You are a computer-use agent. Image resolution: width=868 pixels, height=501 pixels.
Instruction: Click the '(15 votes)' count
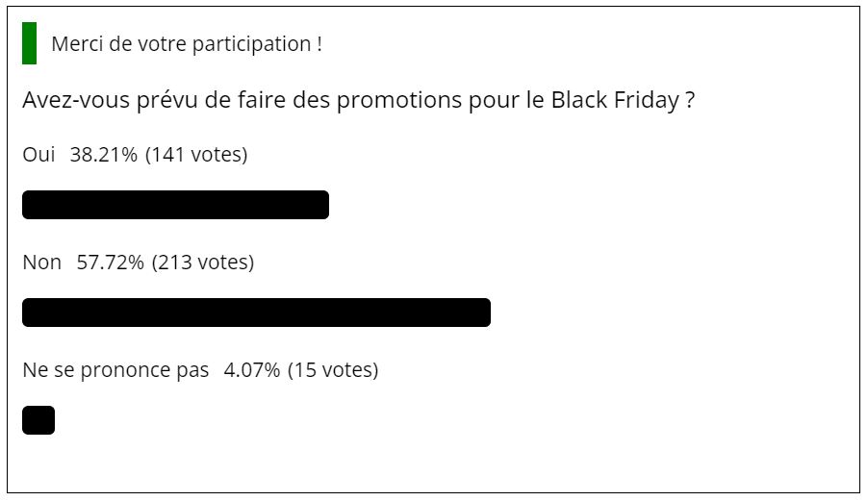pos(333,370)
